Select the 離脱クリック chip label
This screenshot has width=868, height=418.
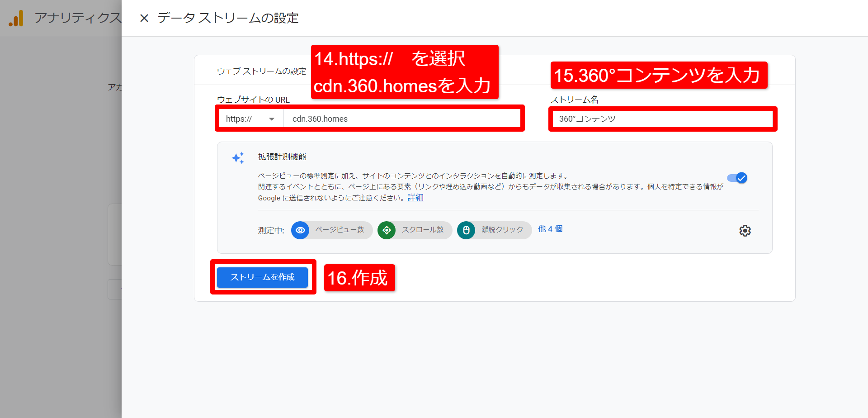(x=502, y=230)
